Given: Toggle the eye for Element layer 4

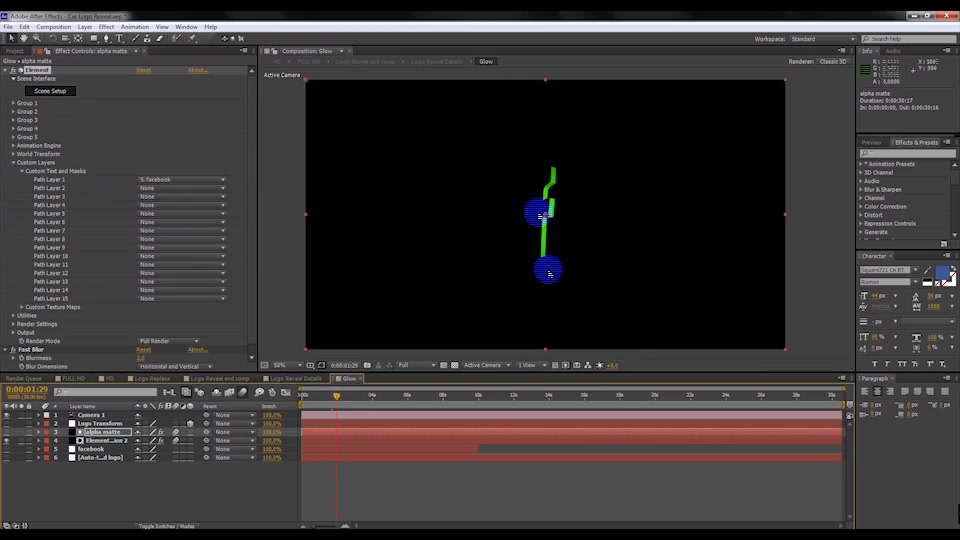Looking at the screenshot, I should 7,441.
